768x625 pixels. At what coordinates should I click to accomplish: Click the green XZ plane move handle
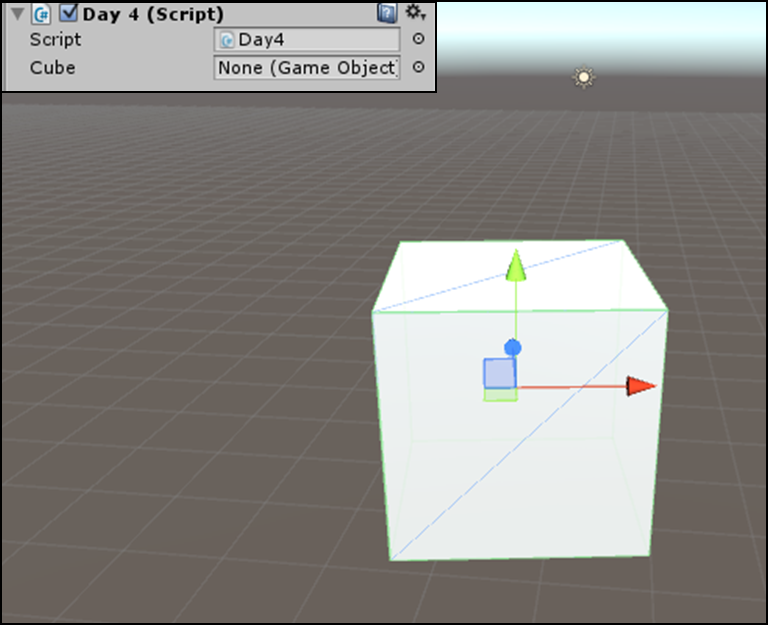pos(500,395)
